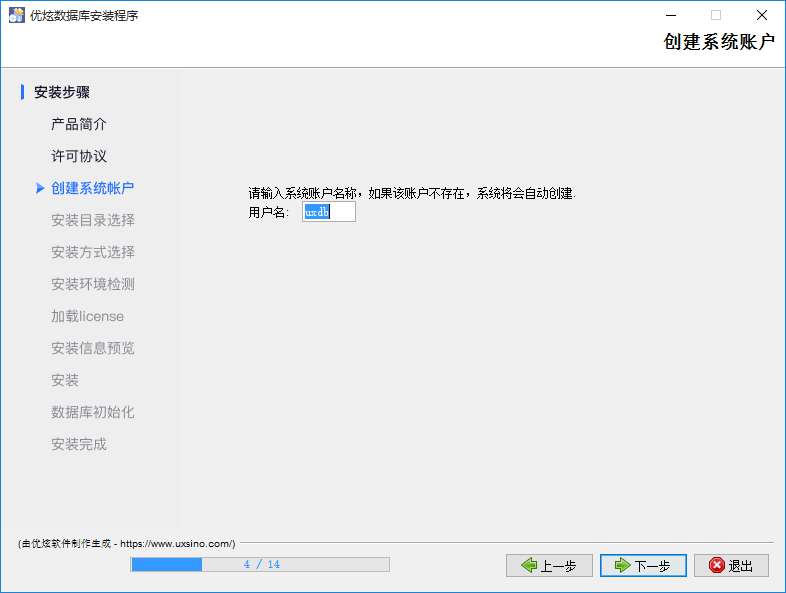Select 安装环境检测 in the sidebar
Image resolution: width=786 pixels, height=593 pixels.
click(x=92, y=284)
